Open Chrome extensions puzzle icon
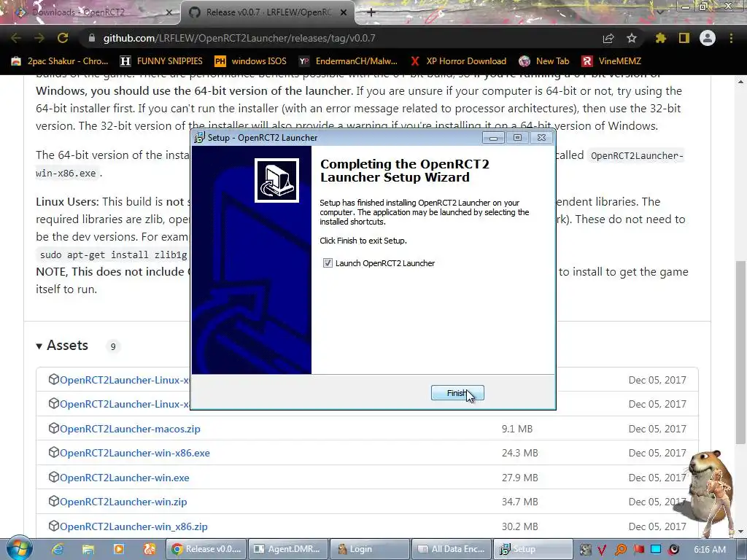This screenshot has width=747, height=560. click(x=661, y=38)
